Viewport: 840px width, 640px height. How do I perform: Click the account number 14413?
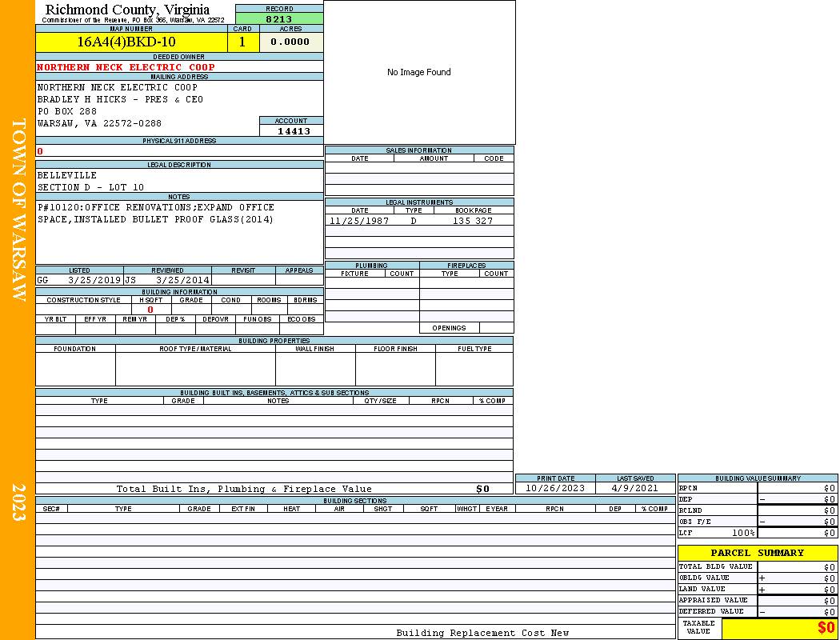(294, 131)
